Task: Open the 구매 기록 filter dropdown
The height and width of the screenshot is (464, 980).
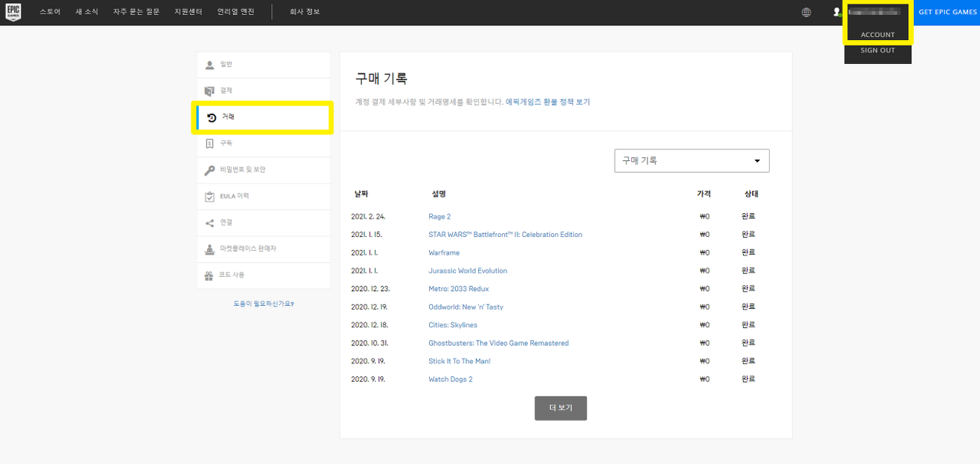Action: [x=692, y=160]
